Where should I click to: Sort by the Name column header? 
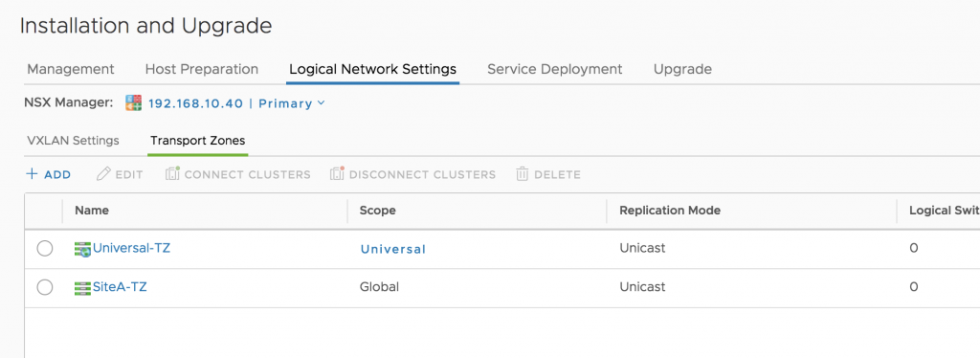[x=92, y=211]
